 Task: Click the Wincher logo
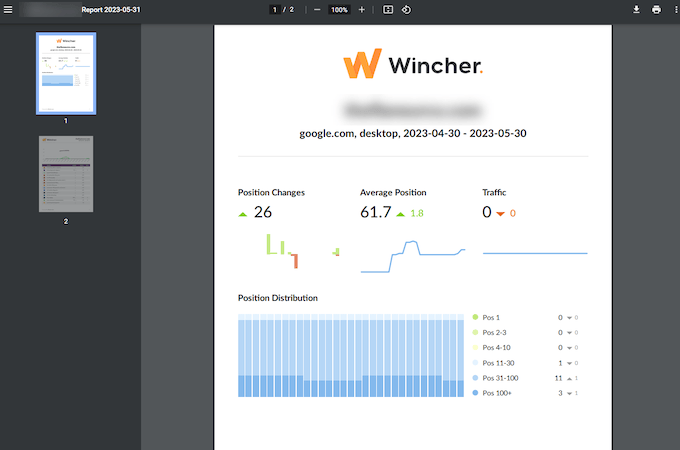(412, 64)
